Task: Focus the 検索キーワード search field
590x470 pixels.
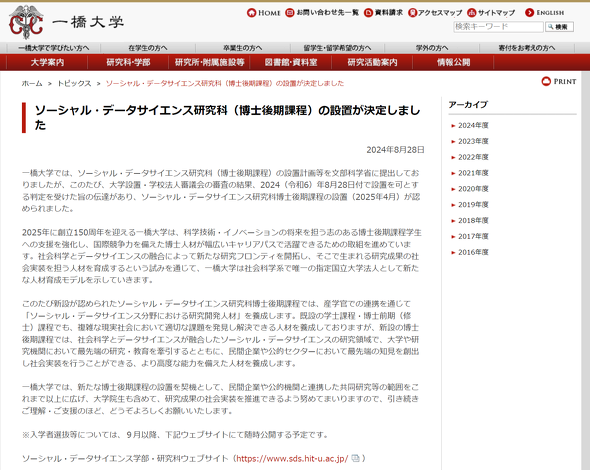Action: point(498,27)
